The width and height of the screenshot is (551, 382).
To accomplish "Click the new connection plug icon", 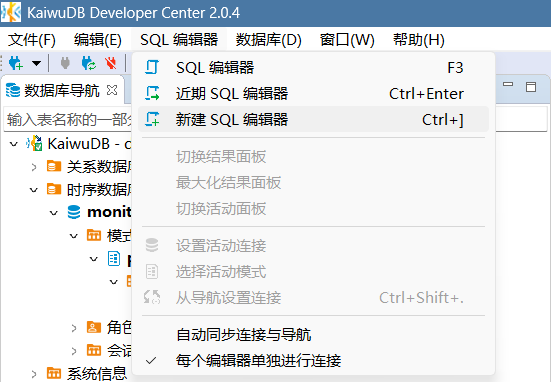I will click(x=15, y=63).
